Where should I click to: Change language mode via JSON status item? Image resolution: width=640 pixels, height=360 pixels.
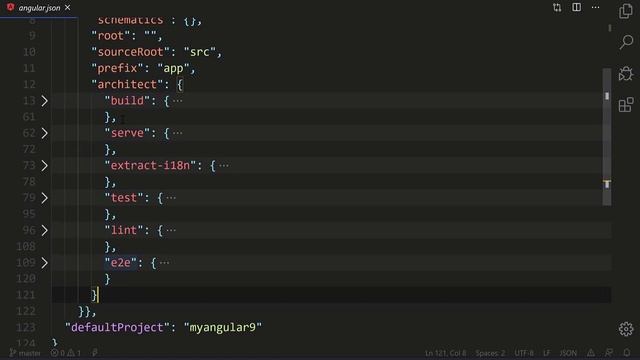[568, 353]
